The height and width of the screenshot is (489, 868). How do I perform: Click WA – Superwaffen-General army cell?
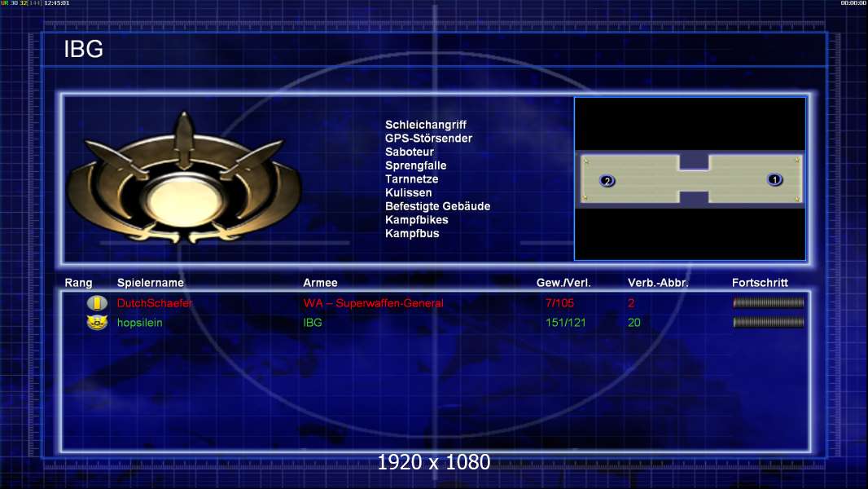tap(373, 303)
